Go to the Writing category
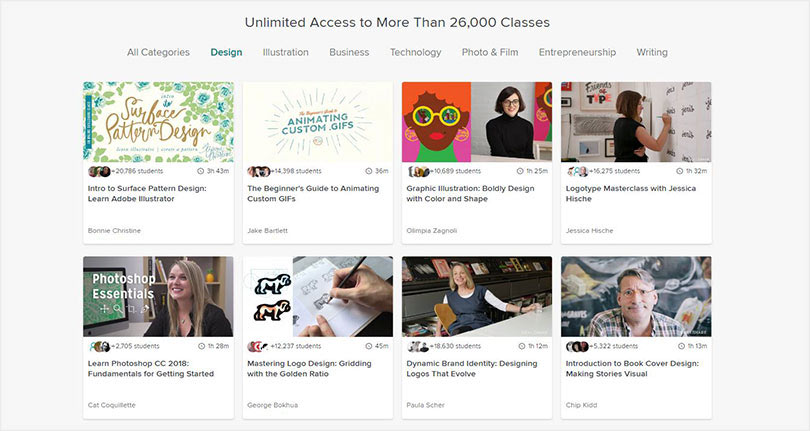810x431 pixels. point(652,52)
